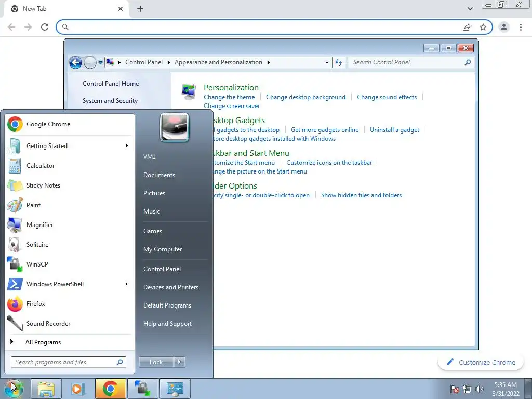Open Documents from the Start menu

[159, 175]
